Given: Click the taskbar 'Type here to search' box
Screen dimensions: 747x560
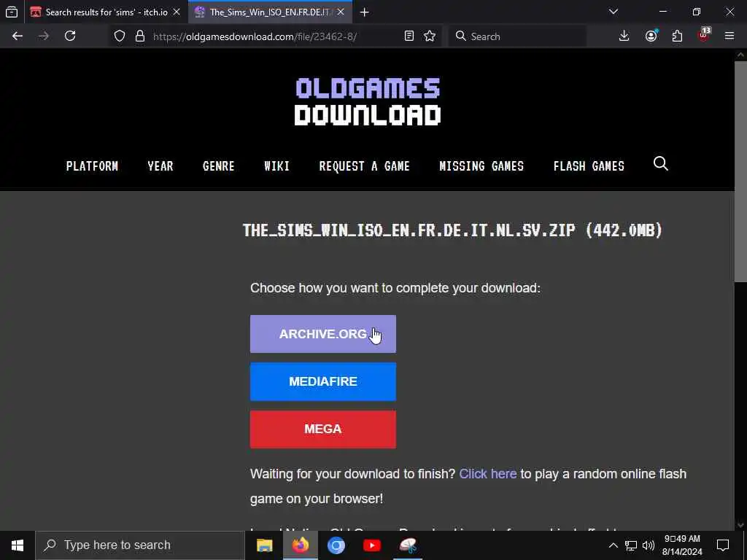Looking at the screenshot, I should point(140,545).
